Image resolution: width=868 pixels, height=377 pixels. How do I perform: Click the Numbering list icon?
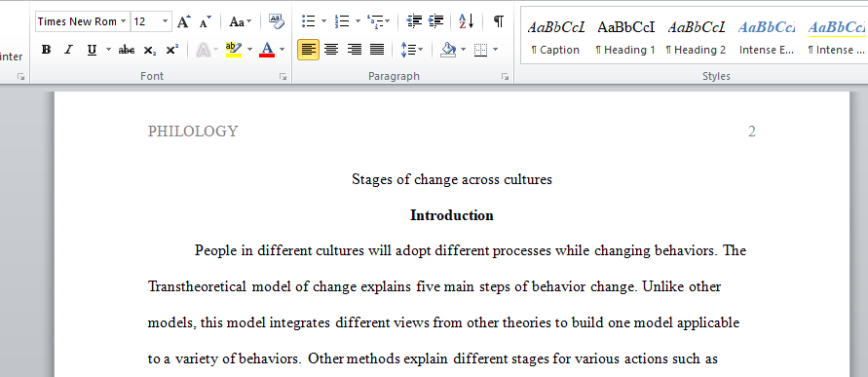click(x=342, y=21)
